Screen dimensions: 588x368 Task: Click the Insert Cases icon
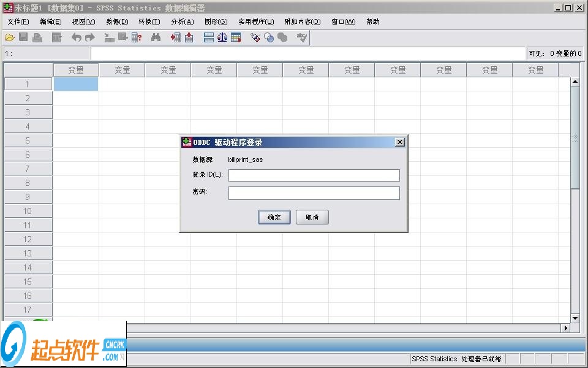pyautogui.click(x=176, y=37)
